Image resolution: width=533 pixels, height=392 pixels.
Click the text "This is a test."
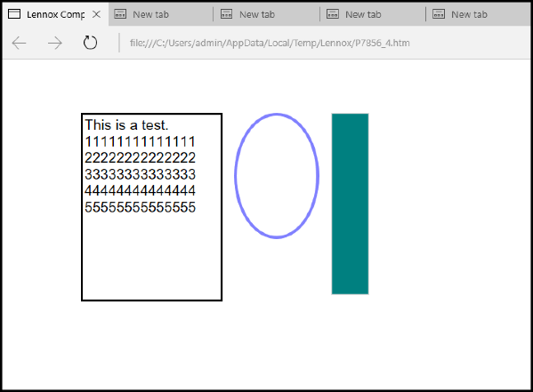pos(126,125)
